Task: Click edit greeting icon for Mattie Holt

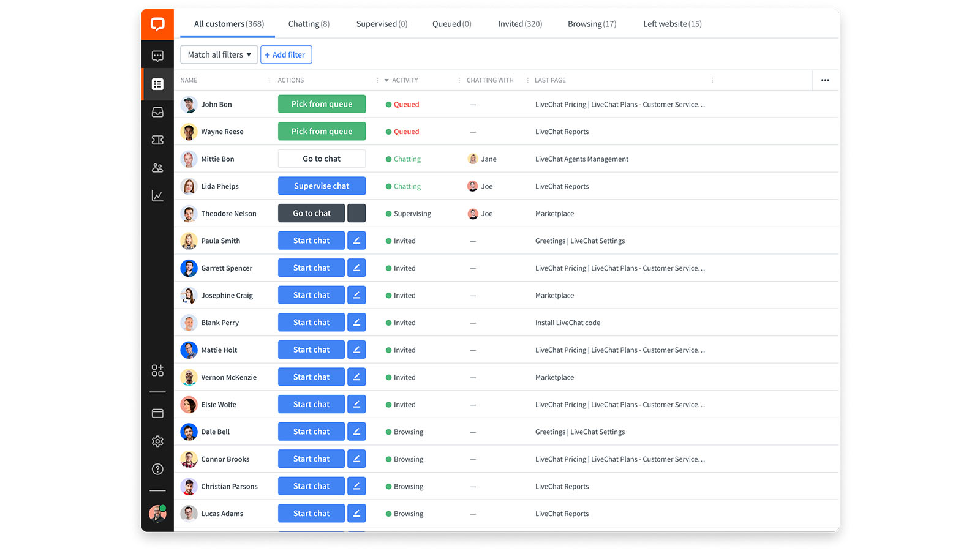Action: pyautogui.click(x=356, y=350)
